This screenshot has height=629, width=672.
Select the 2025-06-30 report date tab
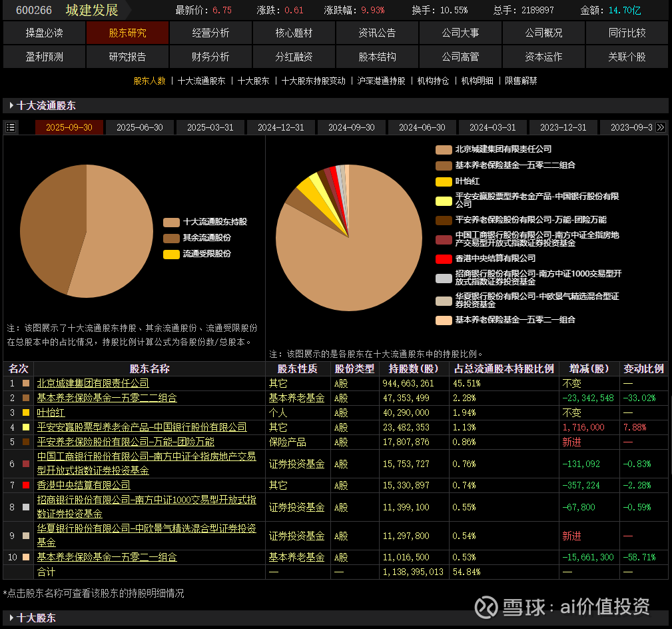(x=140, y=127)
